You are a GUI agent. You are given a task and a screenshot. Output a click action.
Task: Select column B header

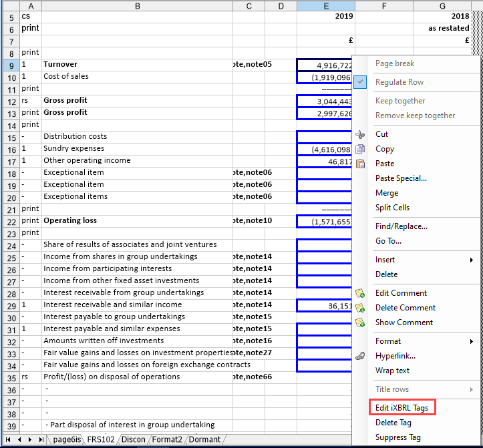(x=138, y=6)
